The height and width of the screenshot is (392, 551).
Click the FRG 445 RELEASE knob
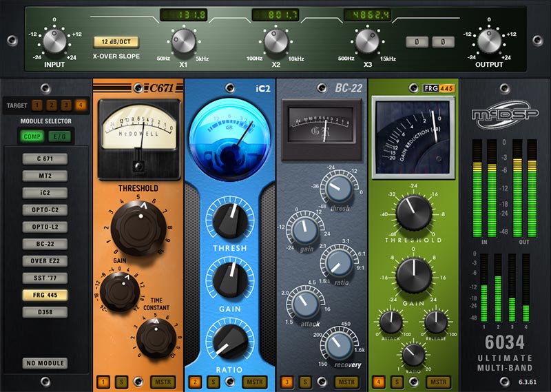[x=436, y=322]
